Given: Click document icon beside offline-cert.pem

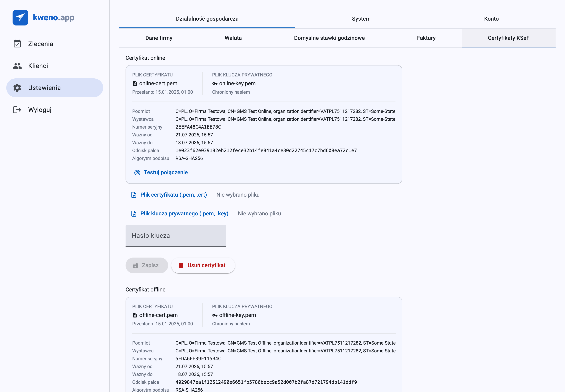Looking at the screenshot, I should click(x=135, y=315).
